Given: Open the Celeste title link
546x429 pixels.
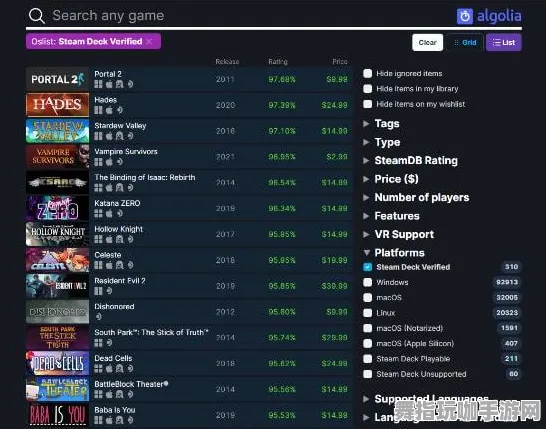Looking at the screenshot, I should coord(108,255).
